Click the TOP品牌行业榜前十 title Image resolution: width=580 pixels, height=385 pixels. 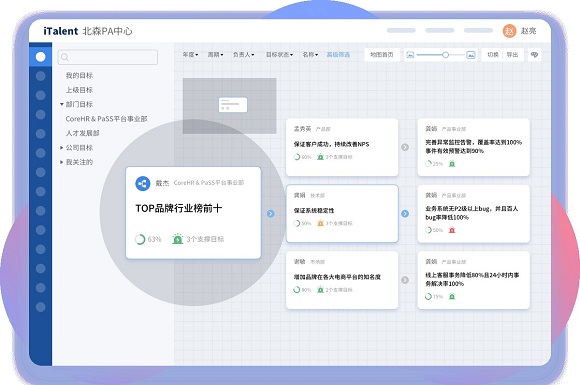click(179, 208)
